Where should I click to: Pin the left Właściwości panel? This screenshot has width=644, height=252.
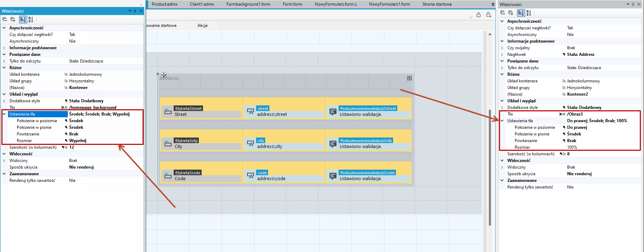pos(136,11)
